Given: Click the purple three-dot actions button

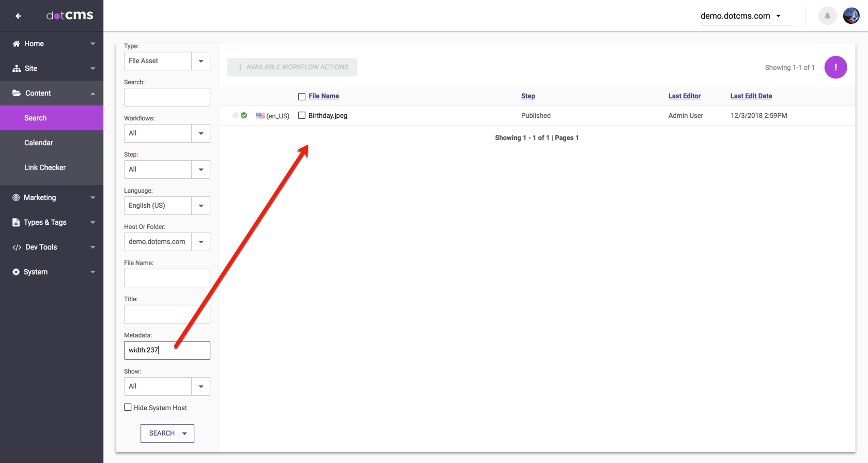Looking at the screenshot, I should 835,67.
